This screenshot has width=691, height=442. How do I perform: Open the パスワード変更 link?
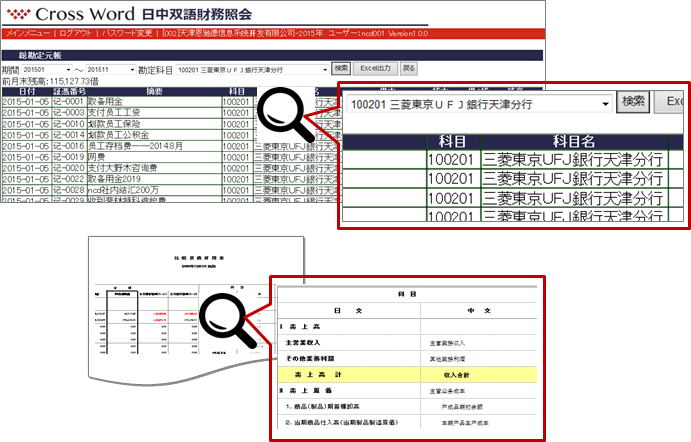tap(127, 33)
